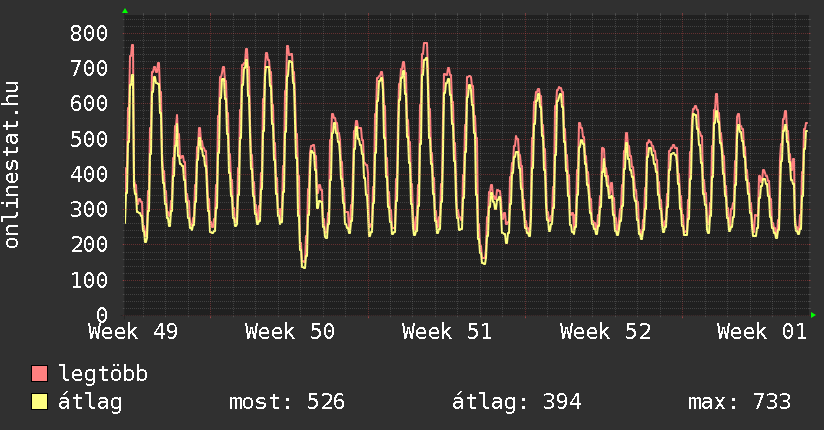Click the green arrow atop the y-axis

click(x=125, y=11)
